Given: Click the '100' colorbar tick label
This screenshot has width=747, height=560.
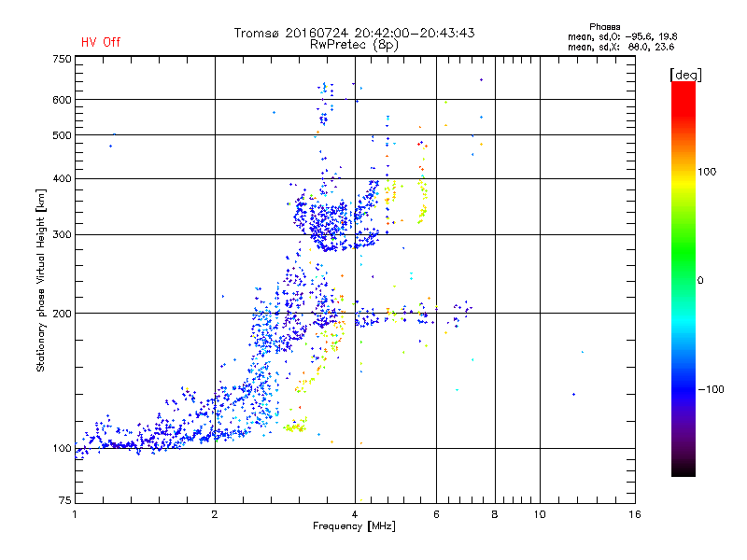Looking at the screenshot, I should (x=707, y=172).
